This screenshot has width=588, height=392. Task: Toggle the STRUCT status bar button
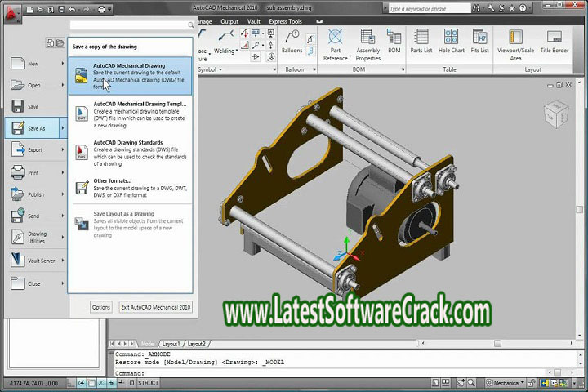[148, 382]
